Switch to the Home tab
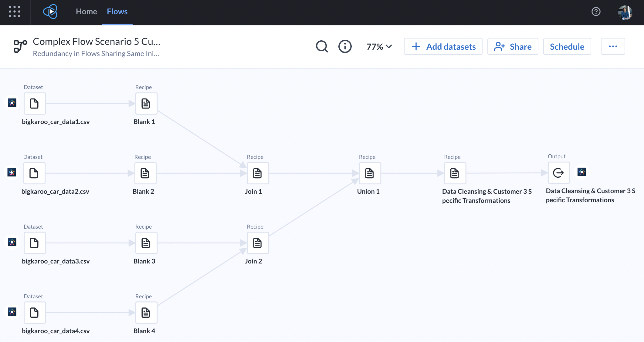644x342 pixels. click(x=86, y=12)
